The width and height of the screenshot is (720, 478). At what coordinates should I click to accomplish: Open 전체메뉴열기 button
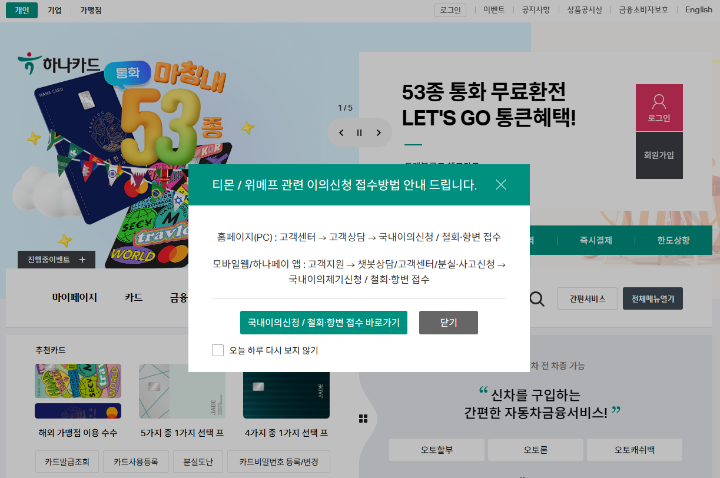coord(652,299)
